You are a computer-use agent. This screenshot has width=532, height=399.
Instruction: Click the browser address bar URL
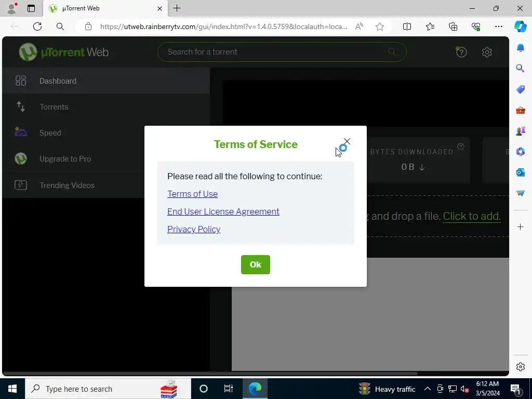(223, 26)
